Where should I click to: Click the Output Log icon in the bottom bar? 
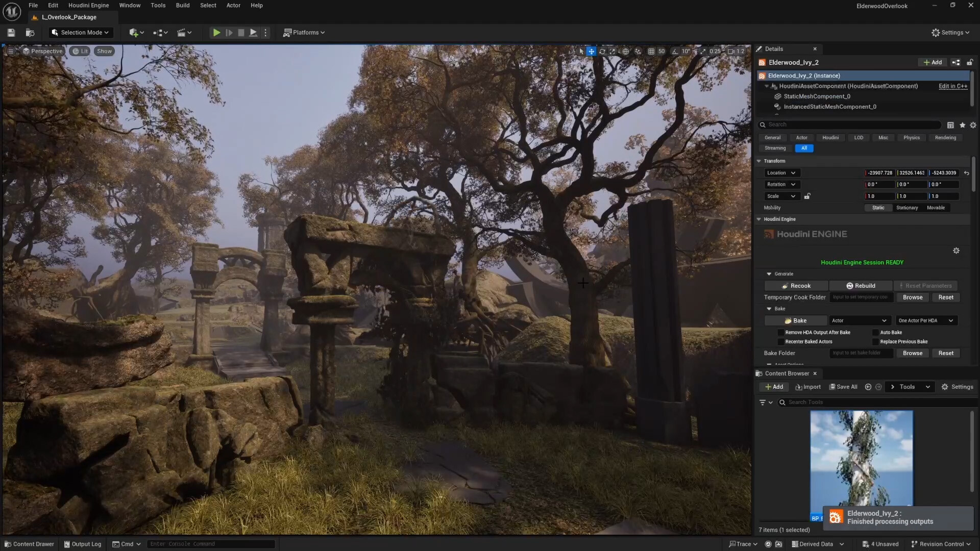67,544
